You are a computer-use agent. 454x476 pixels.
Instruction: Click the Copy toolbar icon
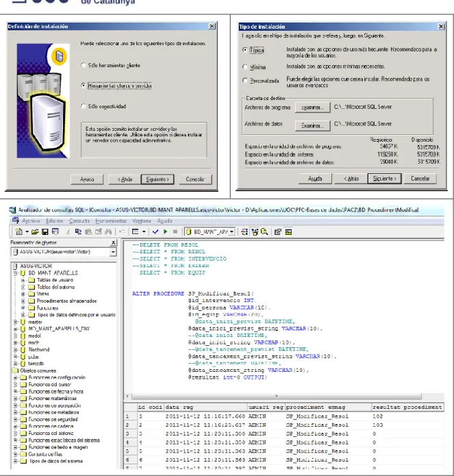78,232
